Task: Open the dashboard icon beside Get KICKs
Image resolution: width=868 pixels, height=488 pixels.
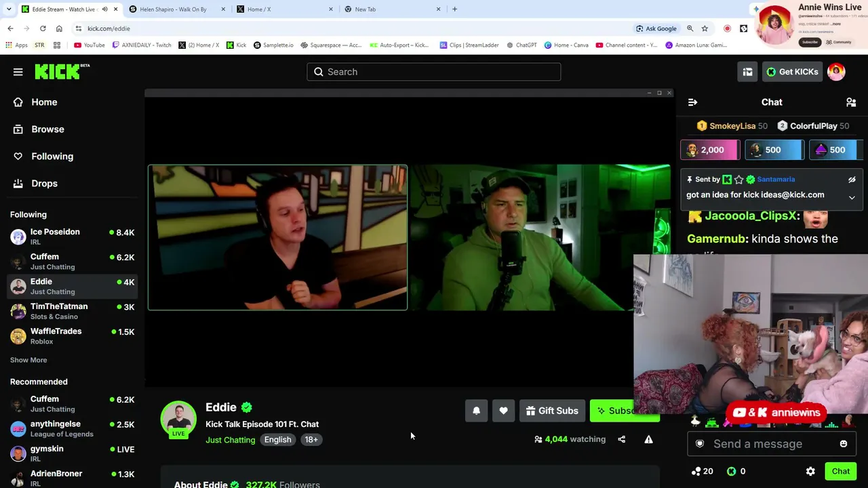Action: [747, 72]
